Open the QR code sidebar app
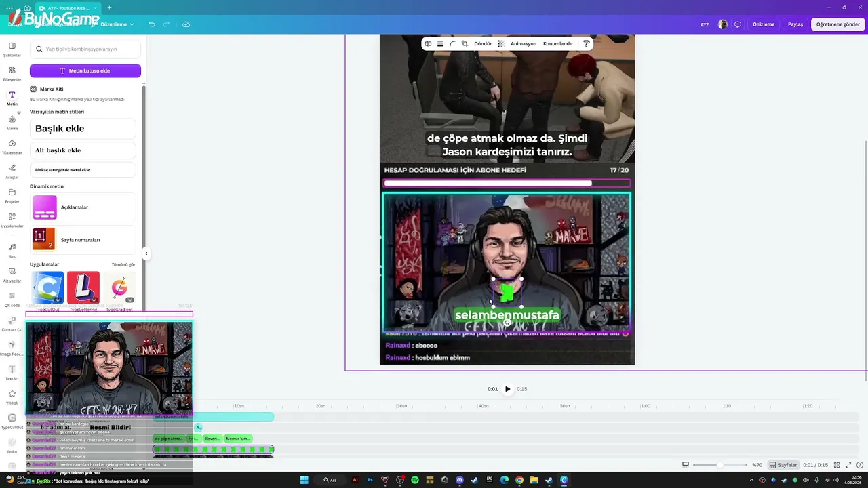868x488 pixels. pyautogui.click(x=12, y=300)
